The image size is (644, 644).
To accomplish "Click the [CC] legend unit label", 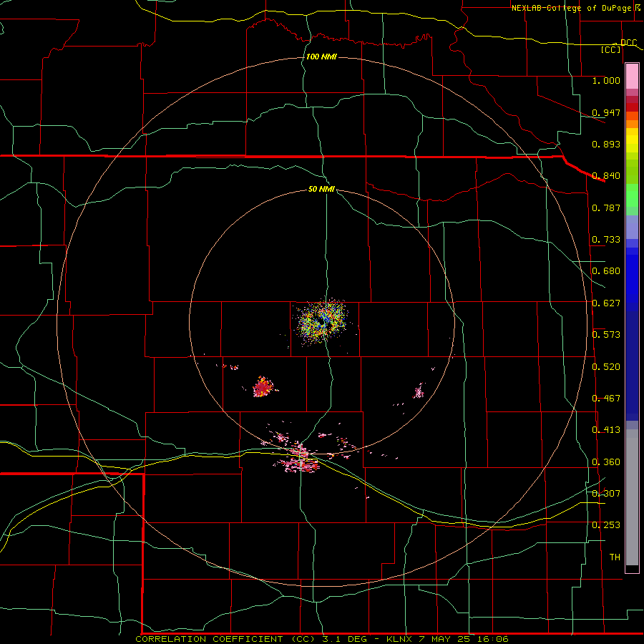I will (x=611, y=49).
